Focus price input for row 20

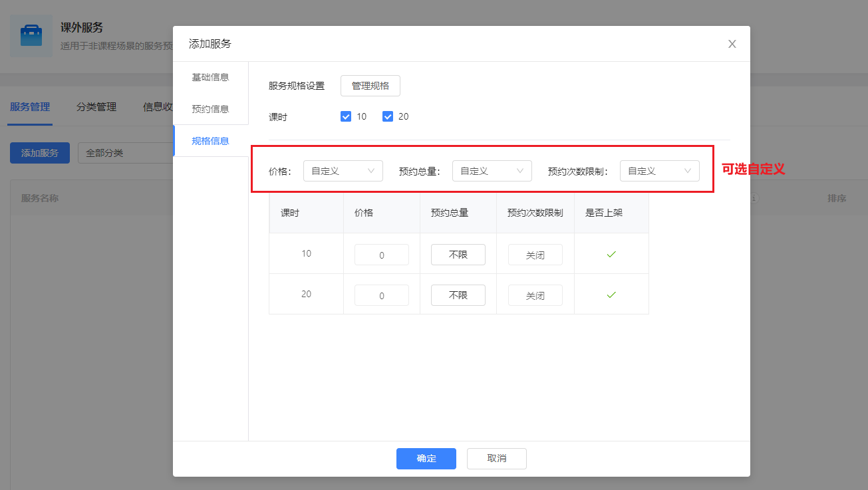click(x=382, y=295)
